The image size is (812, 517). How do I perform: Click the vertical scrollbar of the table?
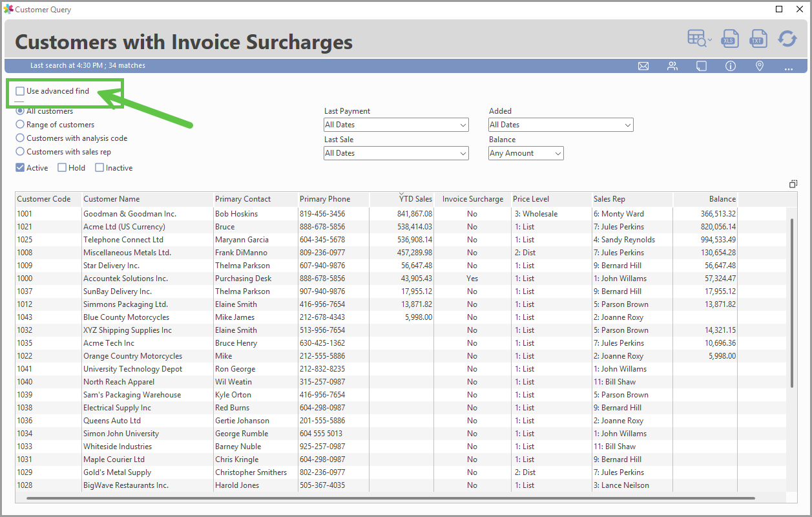point(793,303)
